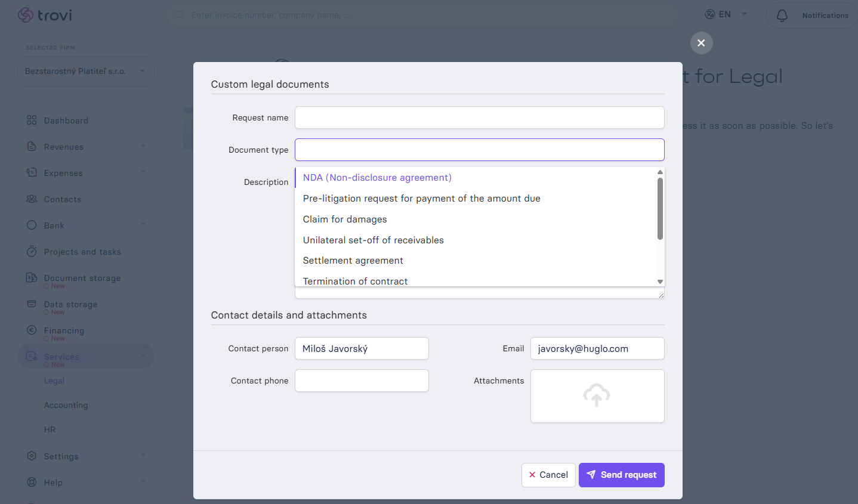Click the Send request button
This screenshot has width=858, height=504.
pyautogui.click(x=622, y=475)
